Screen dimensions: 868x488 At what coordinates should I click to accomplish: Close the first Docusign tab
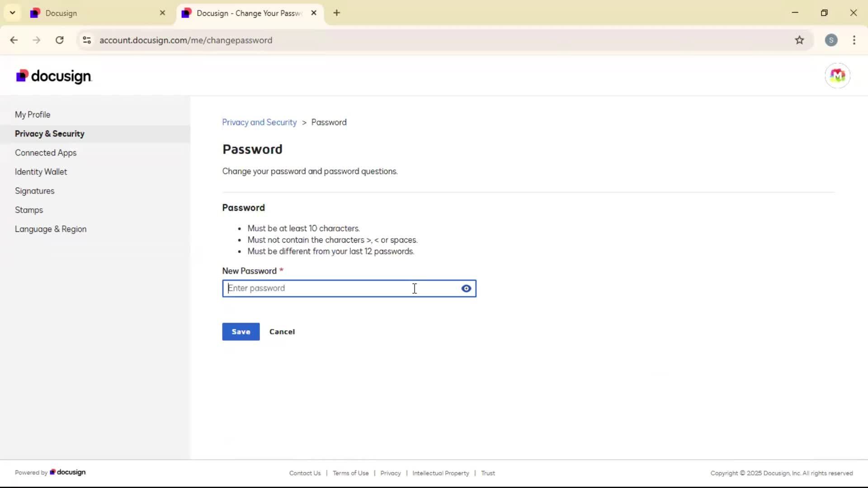162,13
